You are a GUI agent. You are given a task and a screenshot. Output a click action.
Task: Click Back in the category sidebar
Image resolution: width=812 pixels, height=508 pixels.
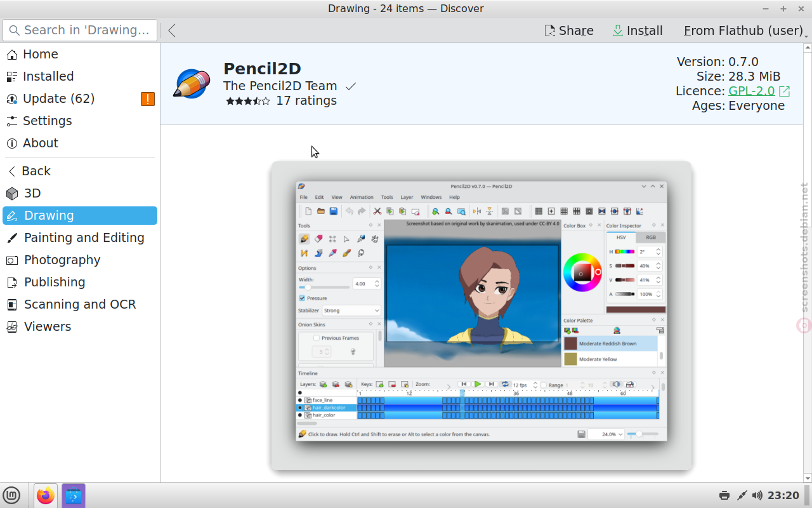80,171
